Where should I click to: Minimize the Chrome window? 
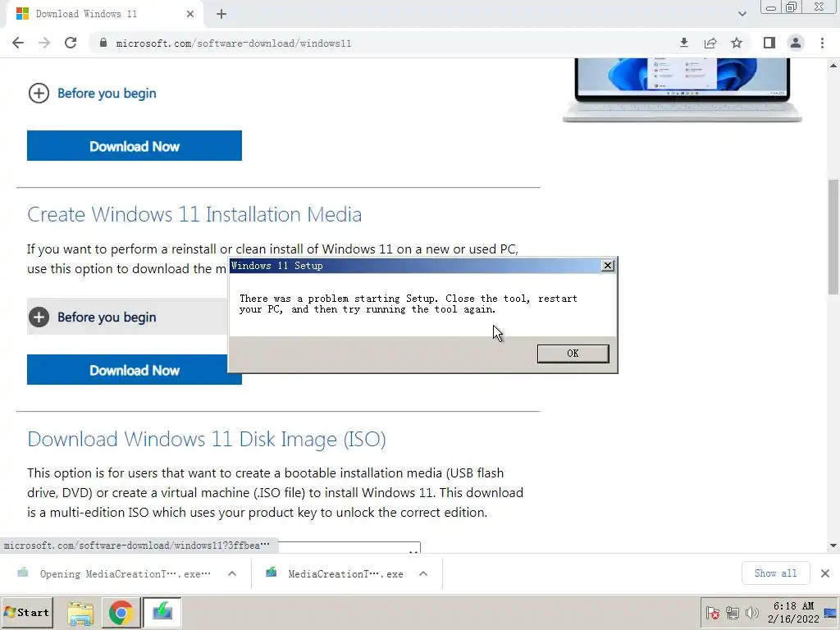coord(771,7)
